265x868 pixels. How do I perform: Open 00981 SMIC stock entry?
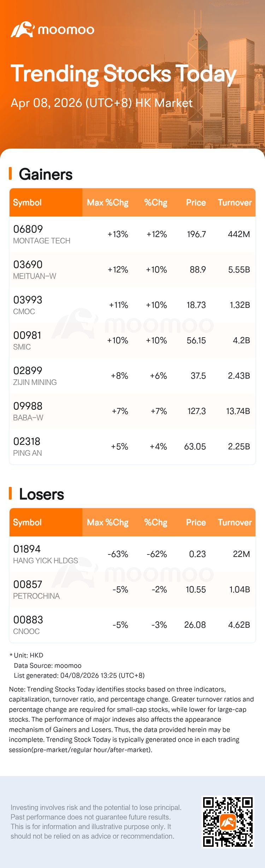[27, 340]
